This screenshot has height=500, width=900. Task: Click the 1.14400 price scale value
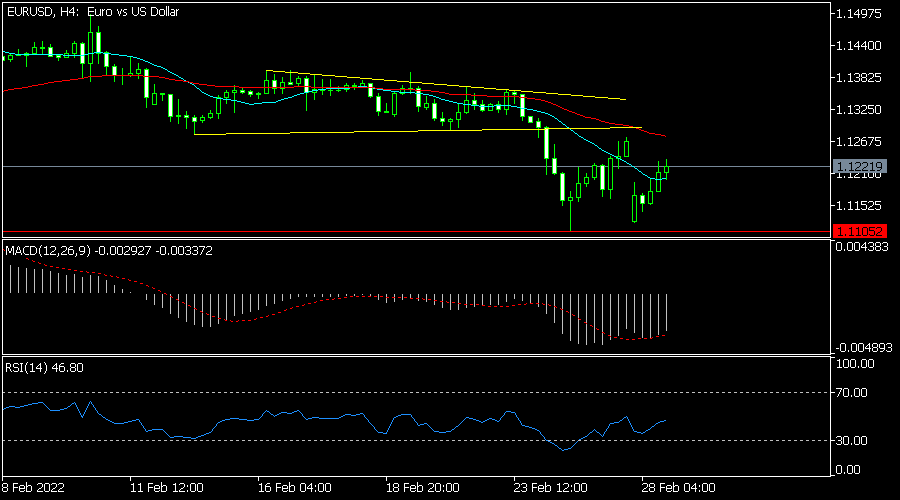[x=859, y=45]
